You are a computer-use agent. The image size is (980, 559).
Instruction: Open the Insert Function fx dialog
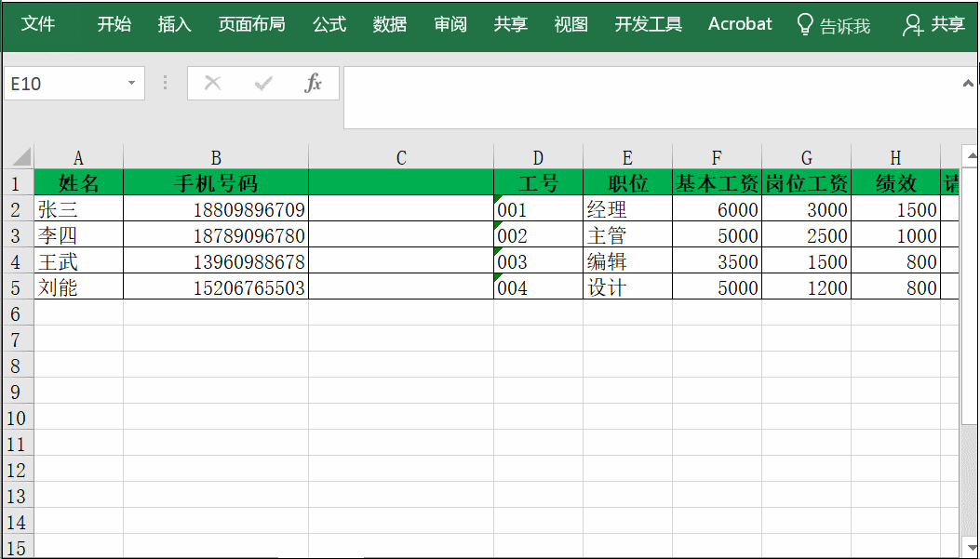coord(313,83)
